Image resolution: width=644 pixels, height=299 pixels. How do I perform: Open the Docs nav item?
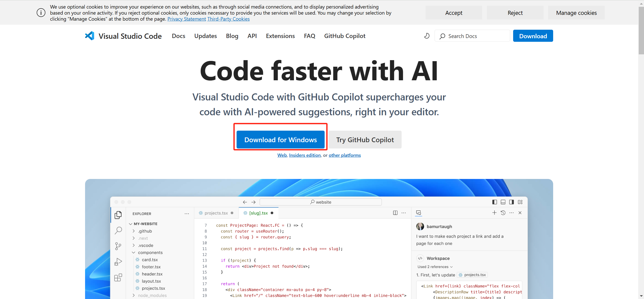(x=178, y=36)
